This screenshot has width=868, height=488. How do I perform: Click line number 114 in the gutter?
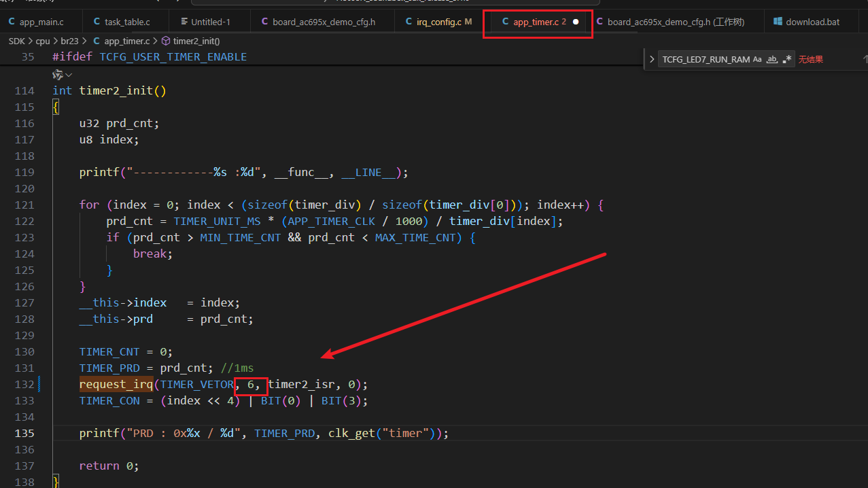[x=24, y=90]
